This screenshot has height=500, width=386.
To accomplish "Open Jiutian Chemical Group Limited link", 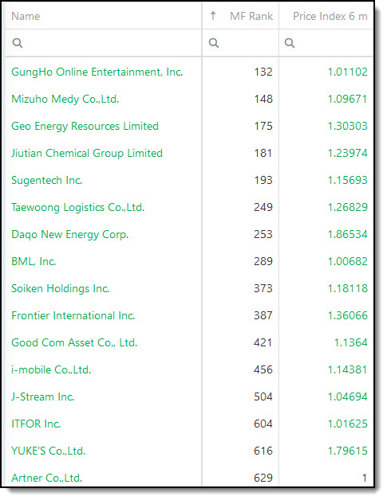I will click(x=87, y=153).
